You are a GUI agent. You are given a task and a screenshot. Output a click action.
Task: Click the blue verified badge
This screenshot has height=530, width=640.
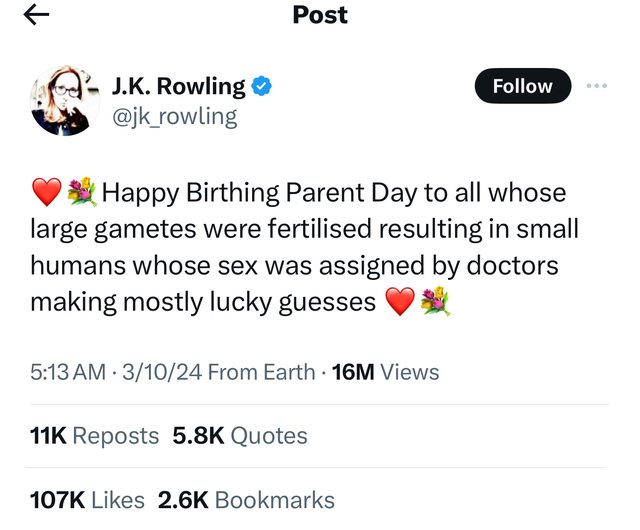[x=261, y=87]
